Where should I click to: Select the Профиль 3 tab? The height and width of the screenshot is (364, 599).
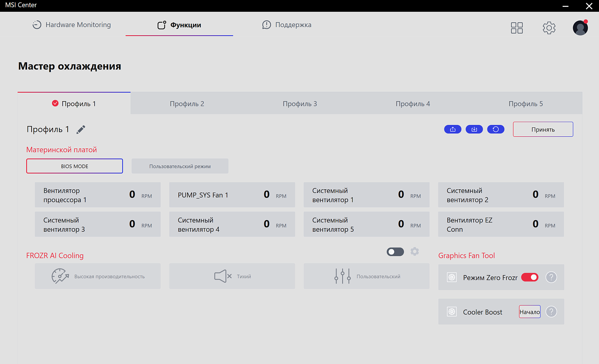[x=300, y=104]
